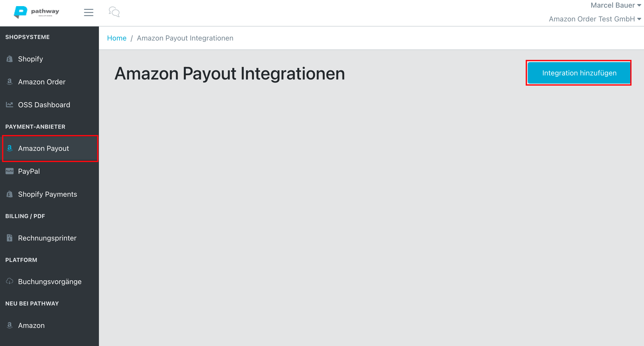Viewport: 644px width, 346px height.
Task: Select the Shopify icon in the sidebar
Action: click(9, 59)
